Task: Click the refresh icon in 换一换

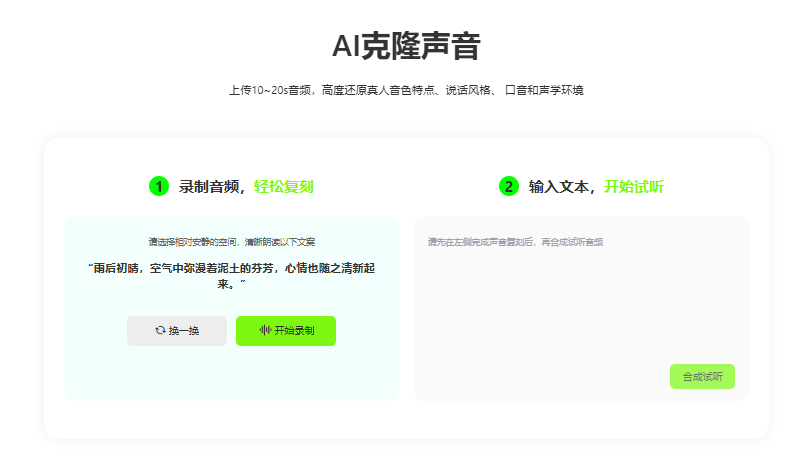Action: pyautogui.click(x=160, y=330)
